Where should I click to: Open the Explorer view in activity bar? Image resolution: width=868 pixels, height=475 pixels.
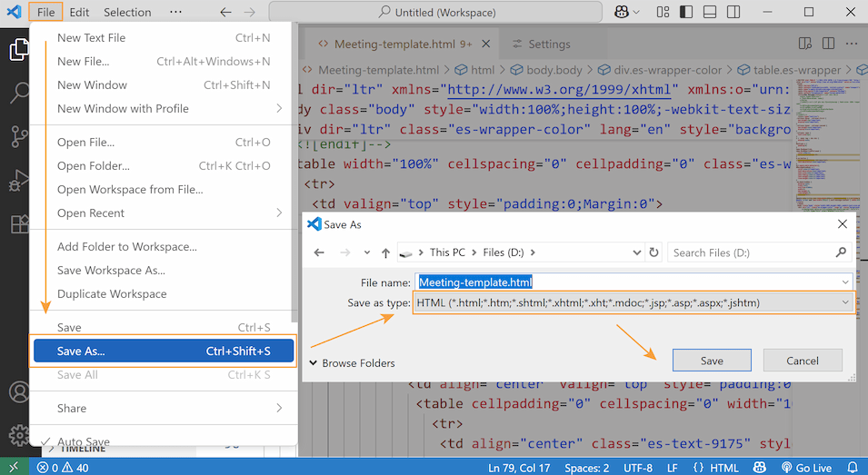click(x=19, y=50)
